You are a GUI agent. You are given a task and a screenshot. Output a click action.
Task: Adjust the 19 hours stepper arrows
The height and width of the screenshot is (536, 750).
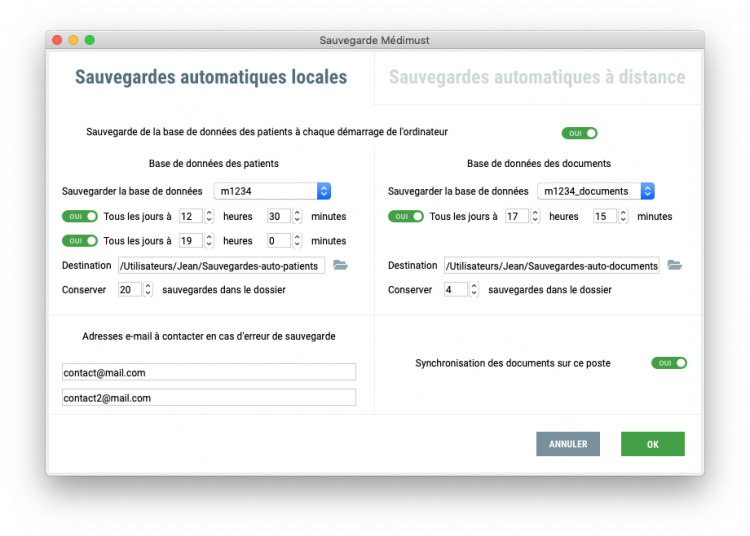tap(209, 241)
